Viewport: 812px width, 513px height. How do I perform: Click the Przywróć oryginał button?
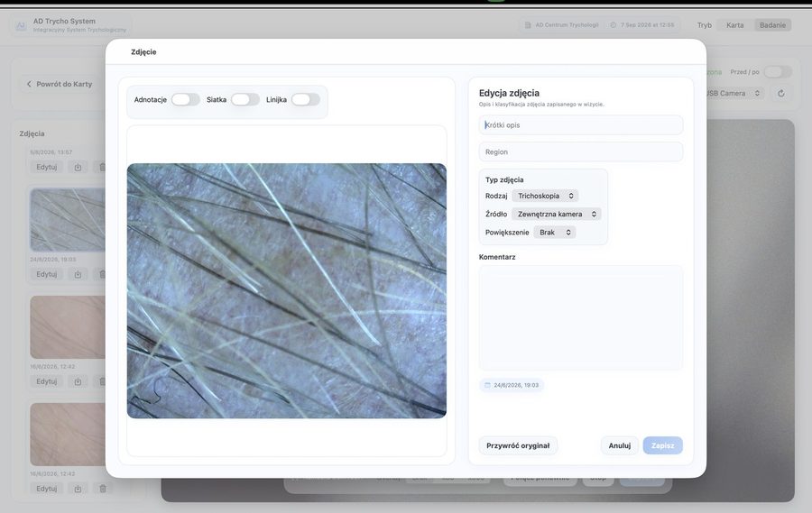518,445
